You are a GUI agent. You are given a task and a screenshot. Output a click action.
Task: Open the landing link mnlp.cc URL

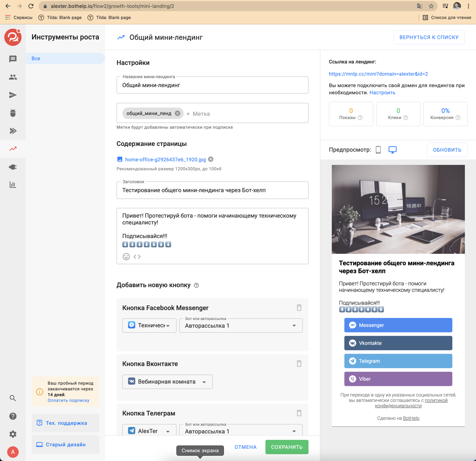click(378, 74)
